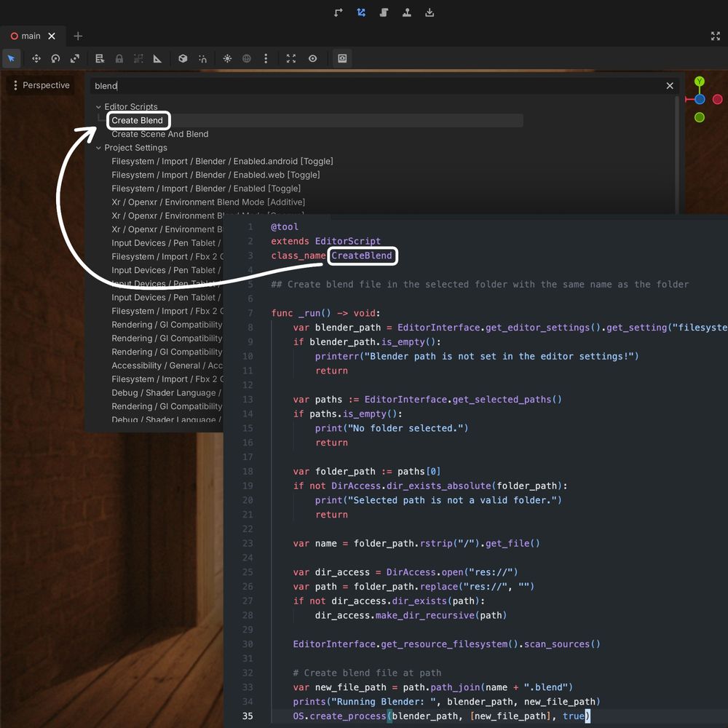
Task: Focus the command palette search field
Action: tap(377, 86)
